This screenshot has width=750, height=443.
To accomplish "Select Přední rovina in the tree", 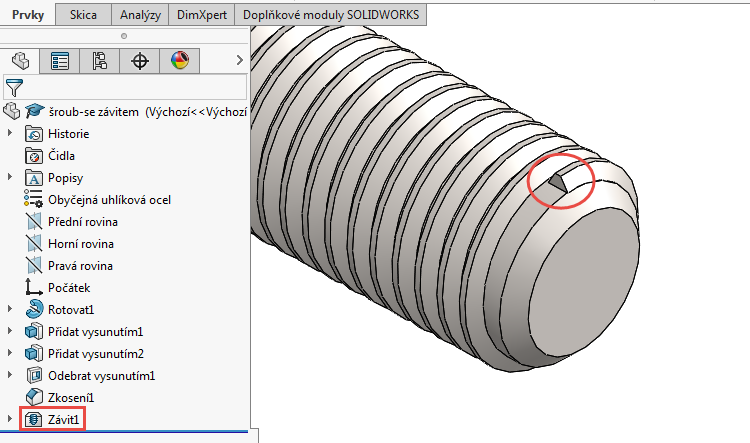I will tap(83, 222).
